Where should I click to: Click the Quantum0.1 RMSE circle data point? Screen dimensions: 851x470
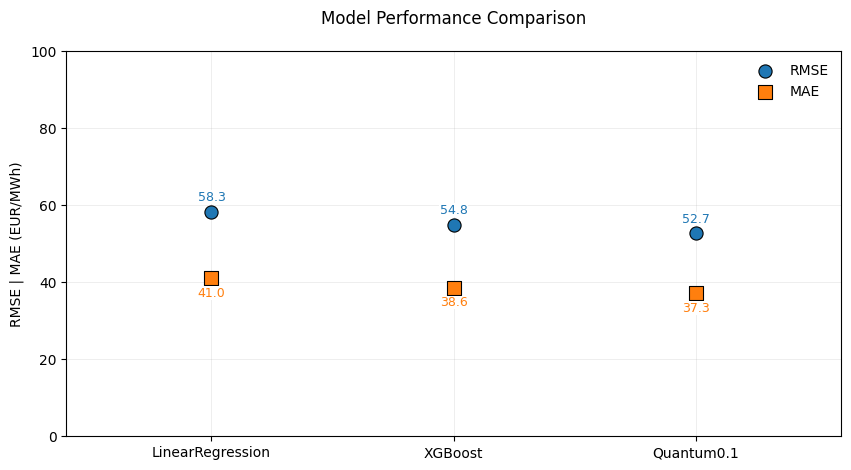pyautogui.click(x=696, y=233)
